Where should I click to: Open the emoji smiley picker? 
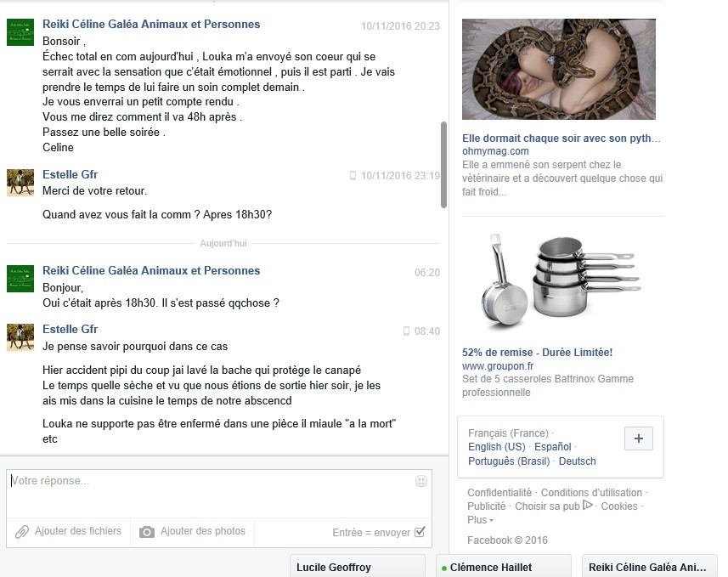click(x=421, y=481)
